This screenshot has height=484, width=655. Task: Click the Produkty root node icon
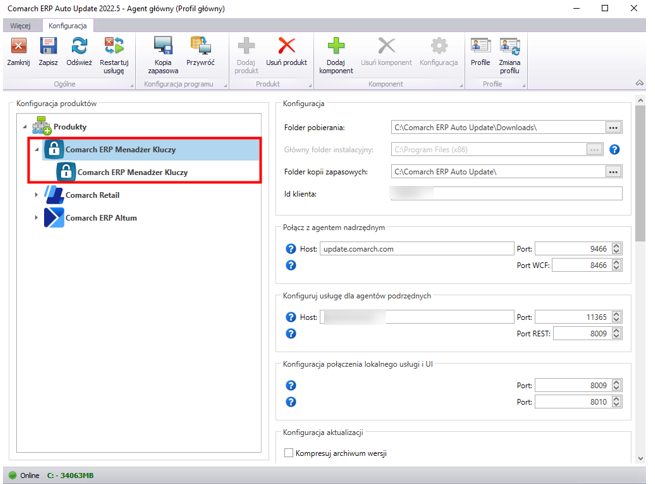[41, 126]
